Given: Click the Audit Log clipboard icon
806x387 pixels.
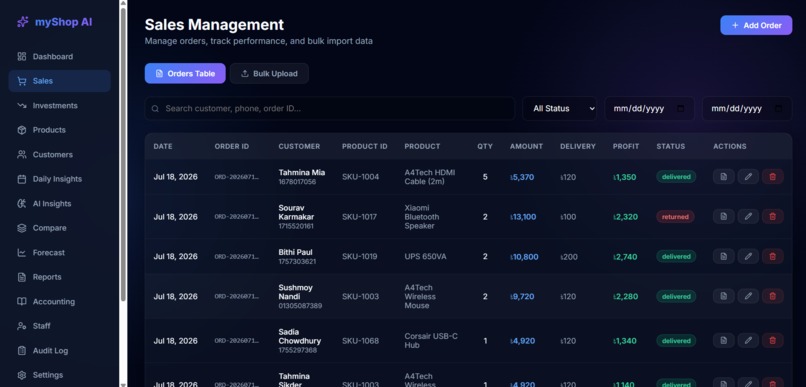Looking at the screenshot, I should 22,351.
